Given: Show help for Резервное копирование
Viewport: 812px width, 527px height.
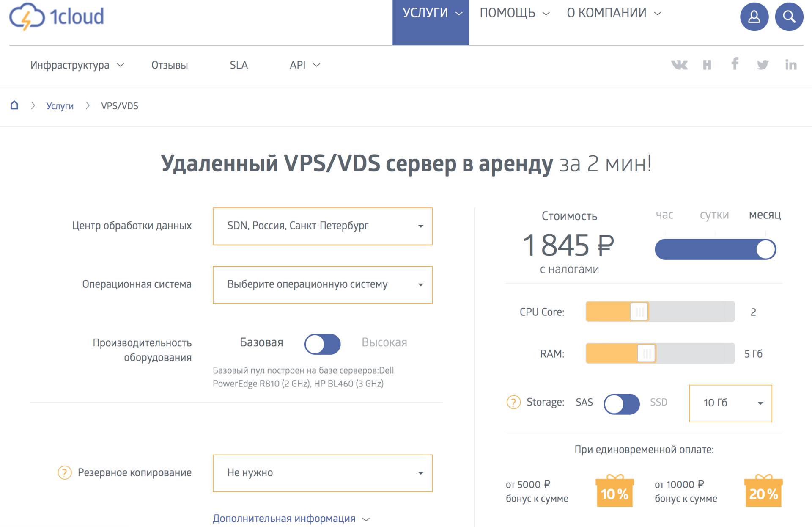Looking at the screenshot, I should (64, 472).
